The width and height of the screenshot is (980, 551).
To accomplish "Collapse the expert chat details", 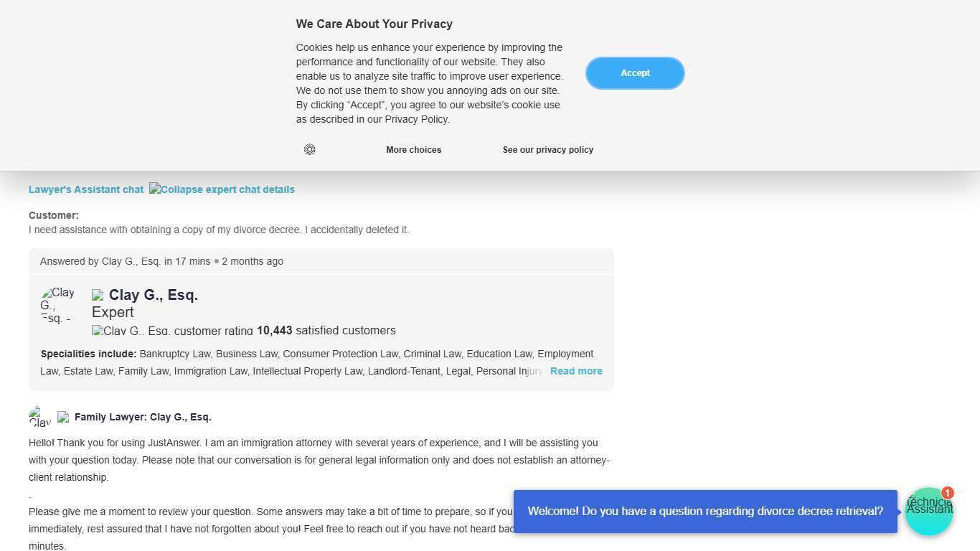I will pyautogui.click(x=222, y=189).
